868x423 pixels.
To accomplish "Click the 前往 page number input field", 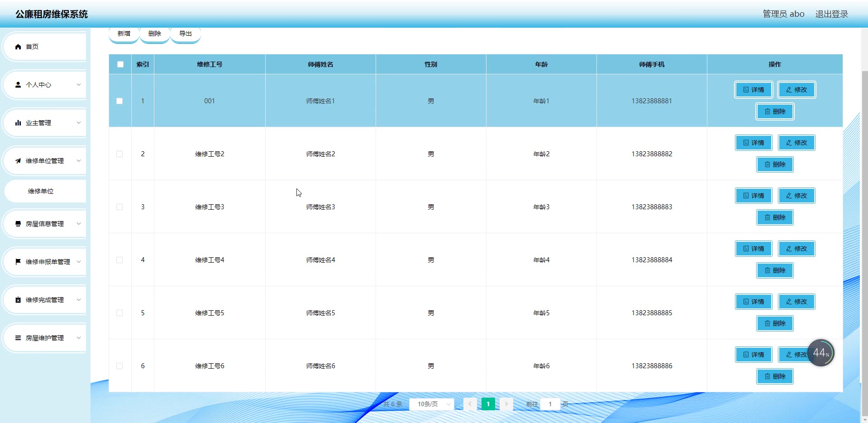I will coord(550,404).
